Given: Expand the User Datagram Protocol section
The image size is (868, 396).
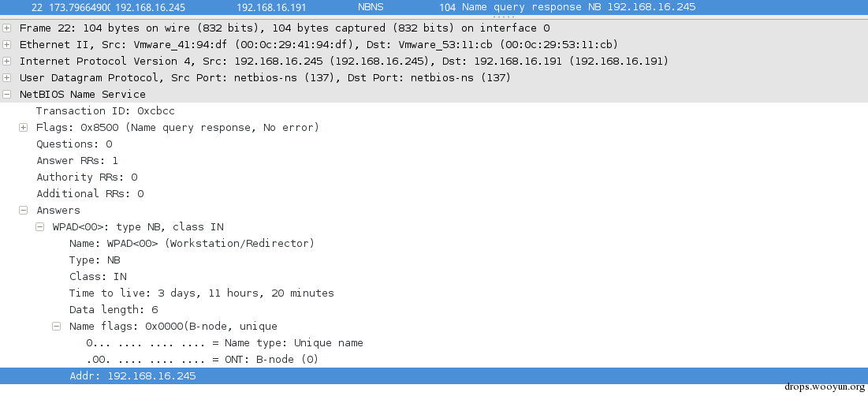Looking at the screenshot, I should click(x=6, y=78).
